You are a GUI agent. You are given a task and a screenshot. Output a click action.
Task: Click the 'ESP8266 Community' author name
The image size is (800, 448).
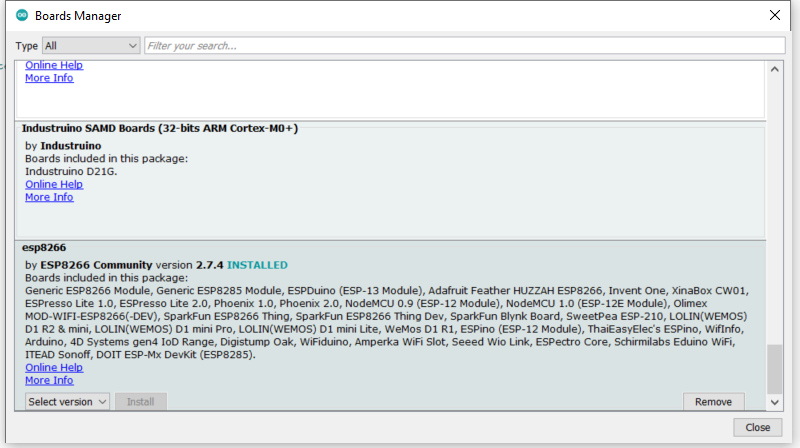(96, 265)
